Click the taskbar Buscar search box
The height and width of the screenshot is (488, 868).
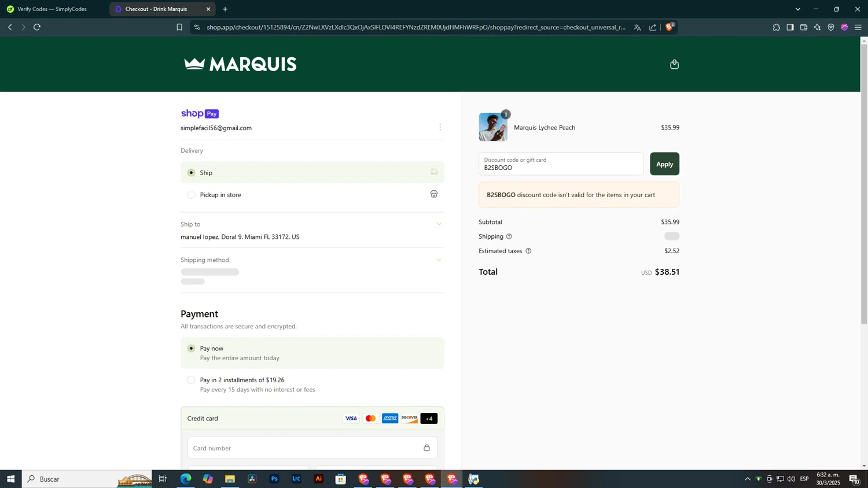87,479
